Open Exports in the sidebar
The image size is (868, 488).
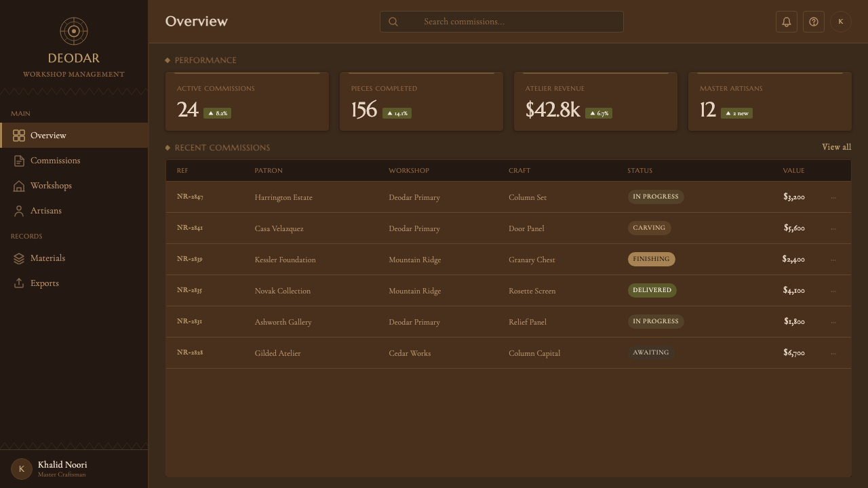point(74,283)
